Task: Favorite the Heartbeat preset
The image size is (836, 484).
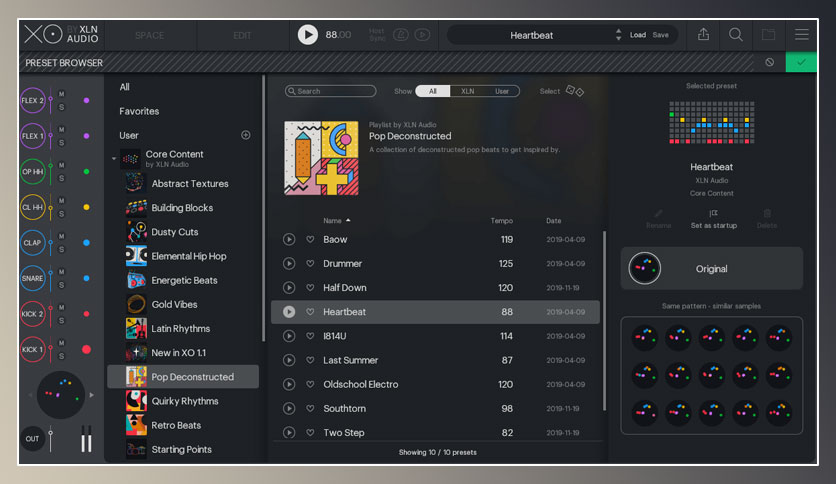Action: tap(310, 312)
